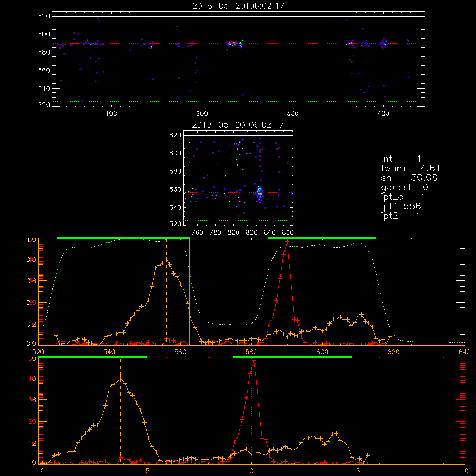Click the red curve peak in bottom plot

(x=254, y=361)
